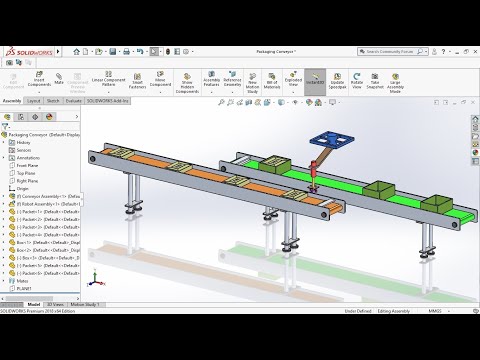Screen dimensions: 480x360
Task: Open the 3D Views bottom tab
Action: [x=55, y=304]
